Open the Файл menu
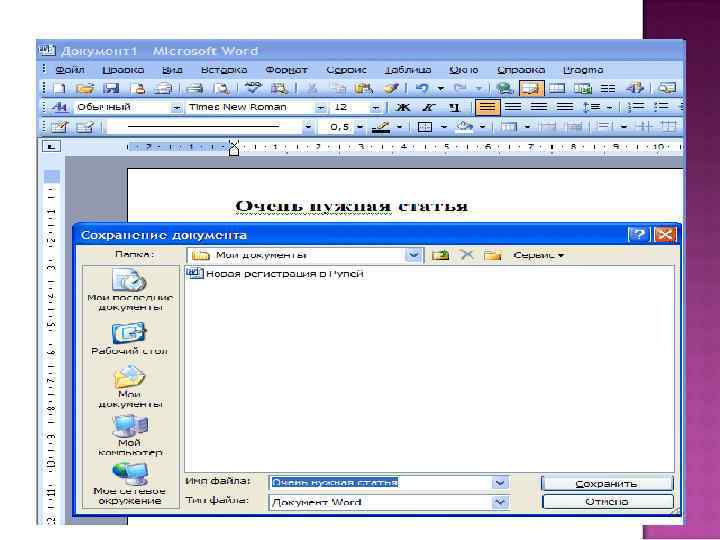Image resolution: width=720 pixels, height=540 pixels. 70,70
